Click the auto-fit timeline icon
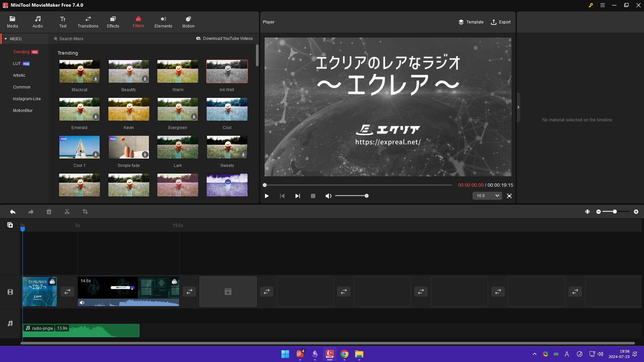Image resolution: width=644 pixels, height=362 pixels. click(x=587, y=212)
